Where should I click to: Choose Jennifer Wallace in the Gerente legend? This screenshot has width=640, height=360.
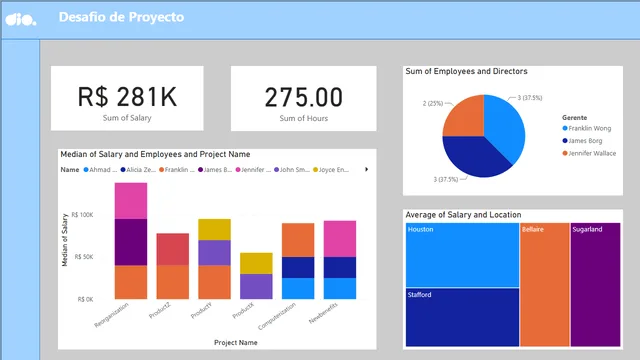tap(589, 153)
